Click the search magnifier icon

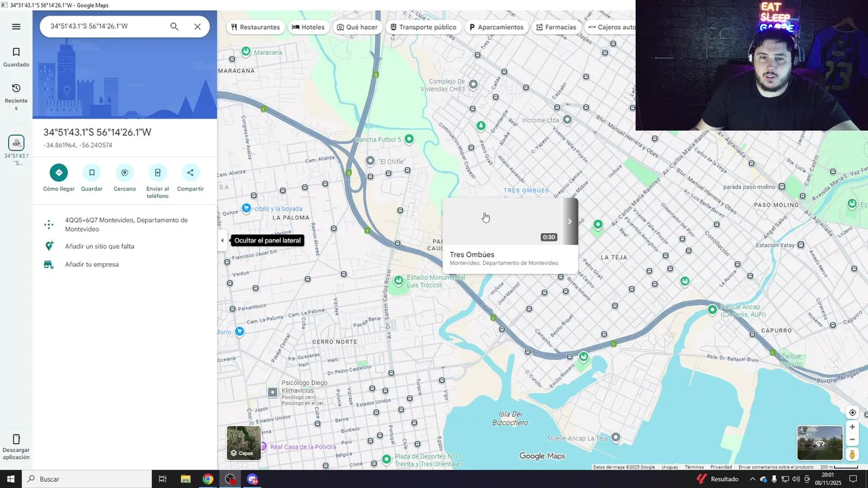point(174,26)
